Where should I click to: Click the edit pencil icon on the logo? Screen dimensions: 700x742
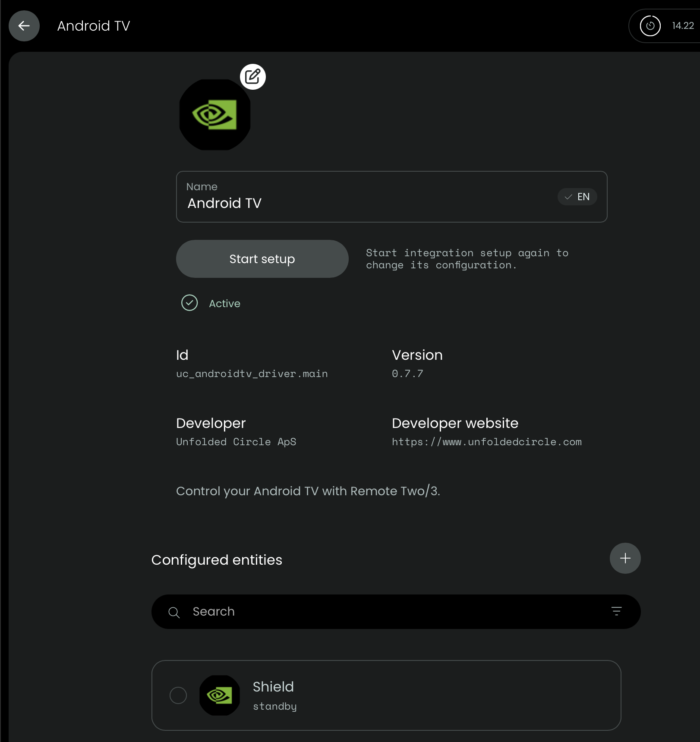(x=252, y=77)
